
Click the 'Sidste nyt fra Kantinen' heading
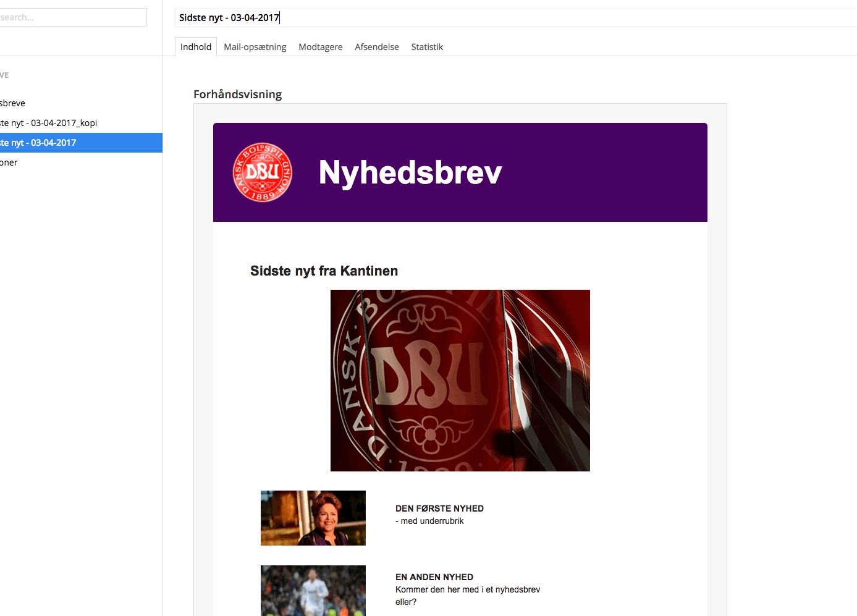coord(324,271)
